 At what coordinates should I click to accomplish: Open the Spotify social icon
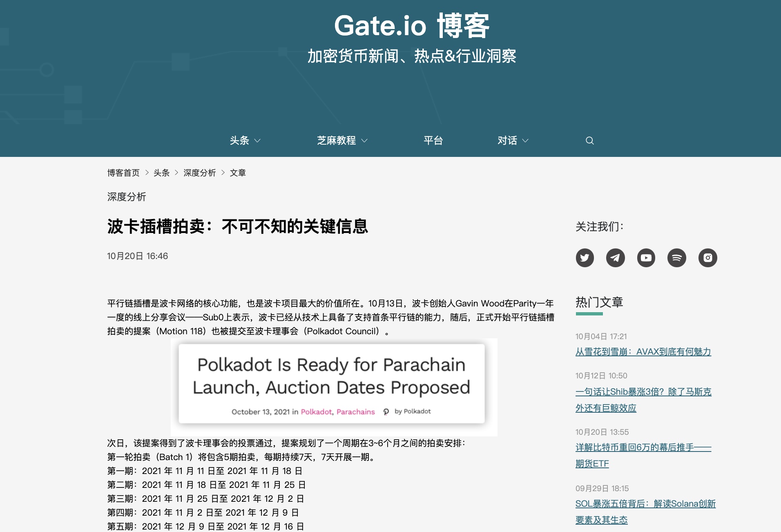click(x=676, y=258)
